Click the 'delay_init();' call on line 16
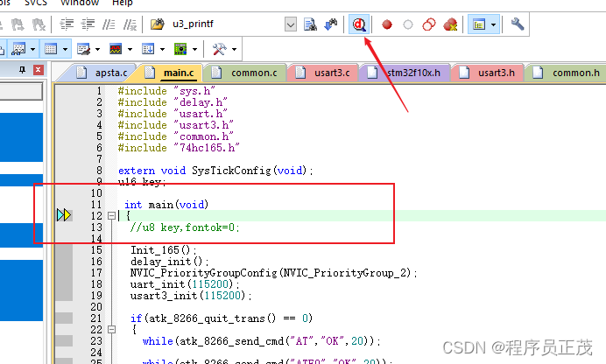 click(x=170, y=262)
